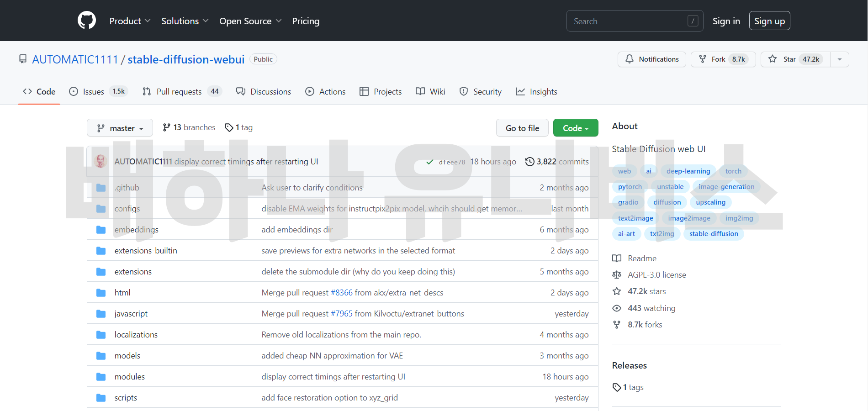868x411 pixels.
Task: View the 13 branches link
Action: pyautogui.click(x=189, y=127)
